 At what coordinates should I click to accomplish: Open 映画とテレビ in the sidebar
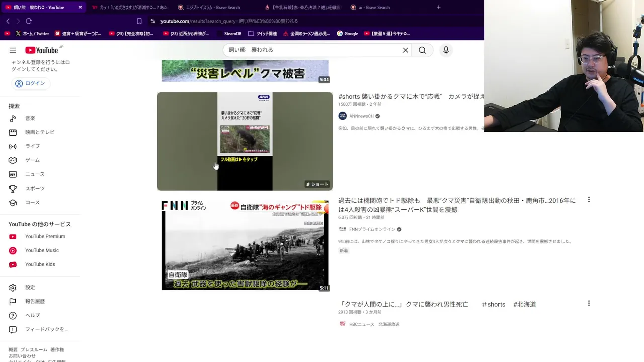pyautogui.click(x=40, y=132)
